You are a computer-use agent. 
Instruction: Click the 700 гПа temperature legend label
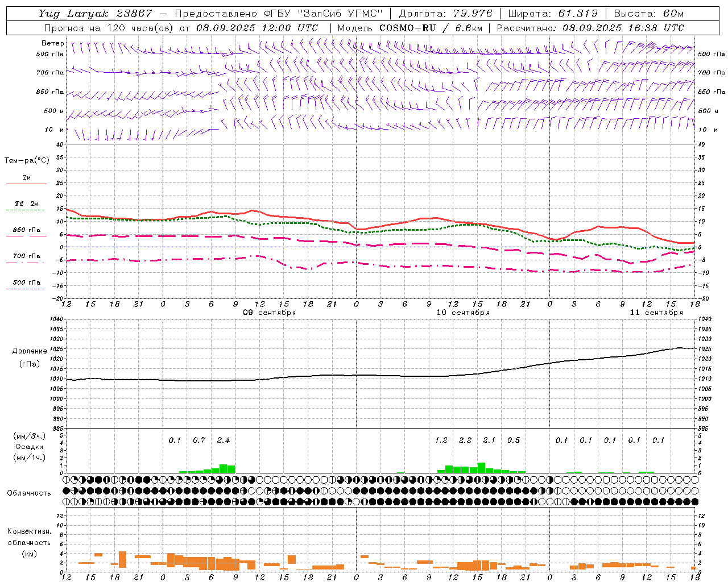pos(27,256)
